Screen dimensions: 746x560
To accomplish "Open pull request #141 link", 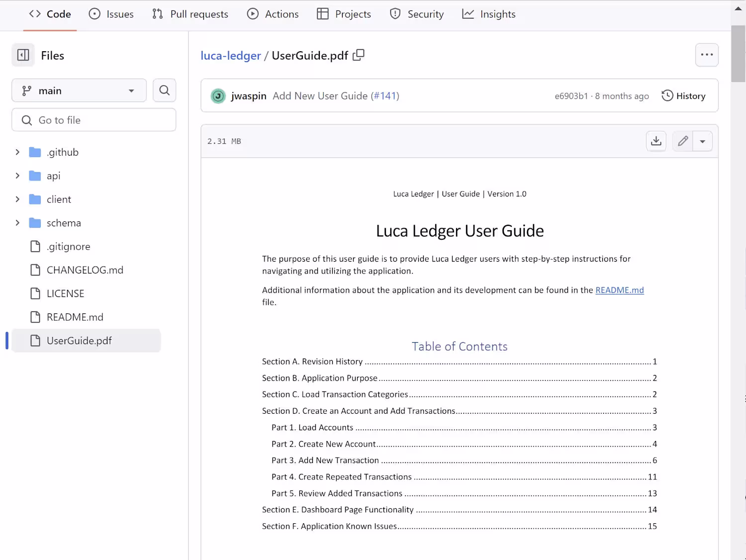I will click(x=386, y=96).
